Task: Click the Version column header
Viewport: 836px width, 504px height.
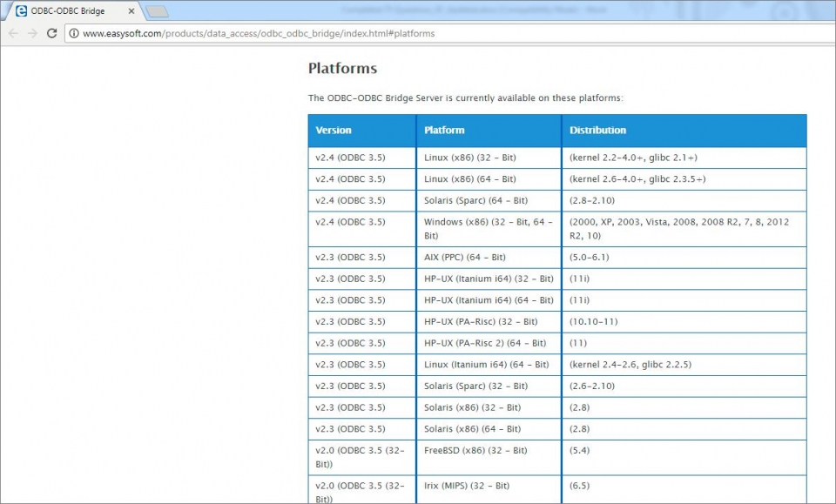Action: tap(334, 131)
